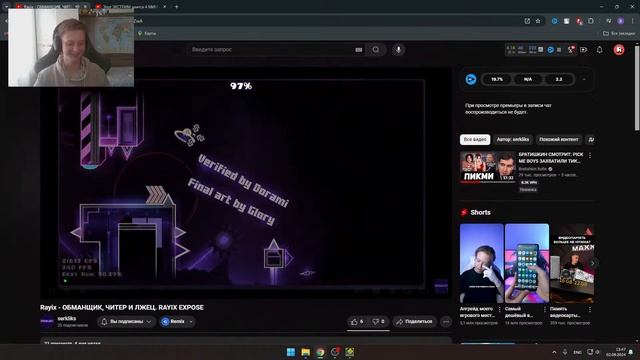Open the Chrome extensions puzzle icon
This screenshot has width=640, height=360.
pos(591,21)
